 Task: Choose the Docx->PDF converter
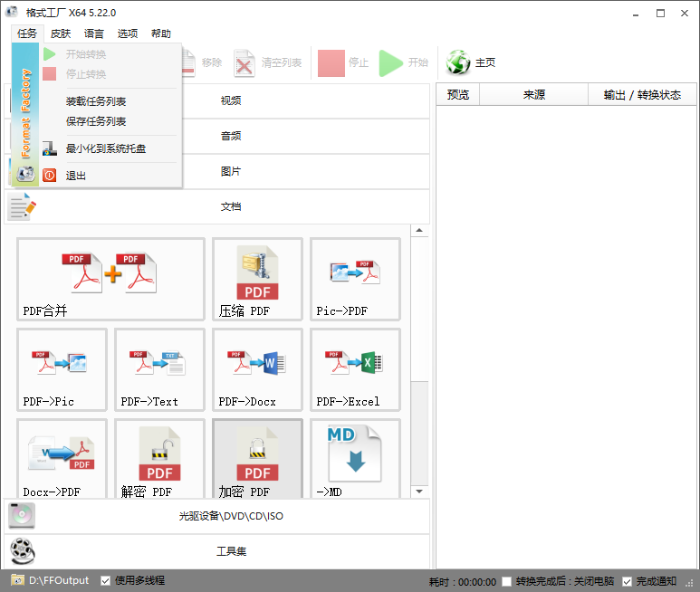62,459
